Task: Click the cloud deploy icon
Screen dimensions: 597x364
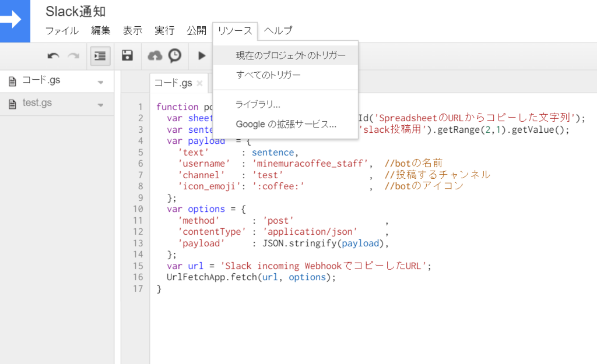Action: pyautogui.click(x=155, y=56)
